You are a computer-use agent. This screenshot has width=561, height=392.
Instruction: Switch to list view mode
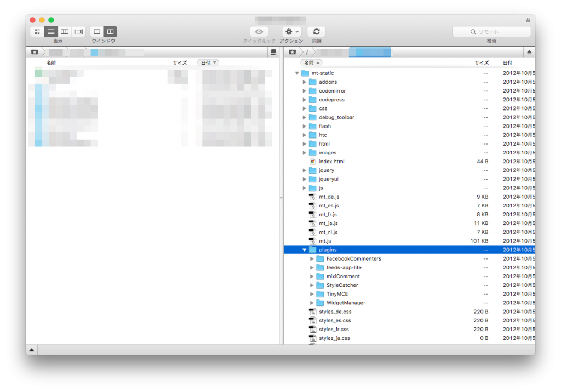50,31
